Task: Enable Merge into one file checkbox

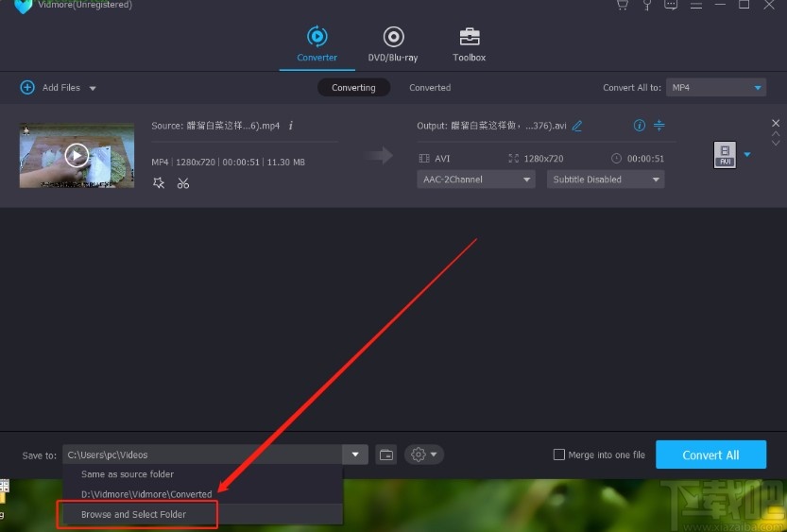Action: point(558,455)
